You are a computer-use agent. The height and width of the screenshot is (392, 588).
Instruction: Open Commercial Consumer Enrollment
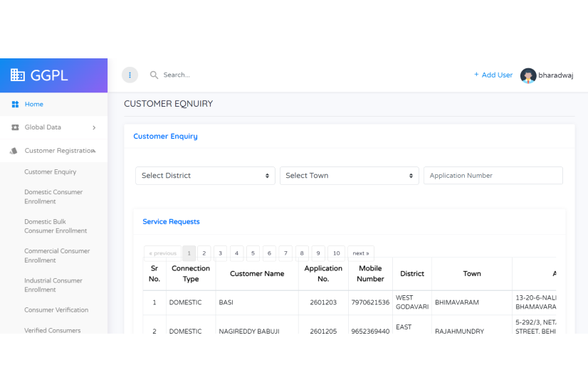coord(57,255)
